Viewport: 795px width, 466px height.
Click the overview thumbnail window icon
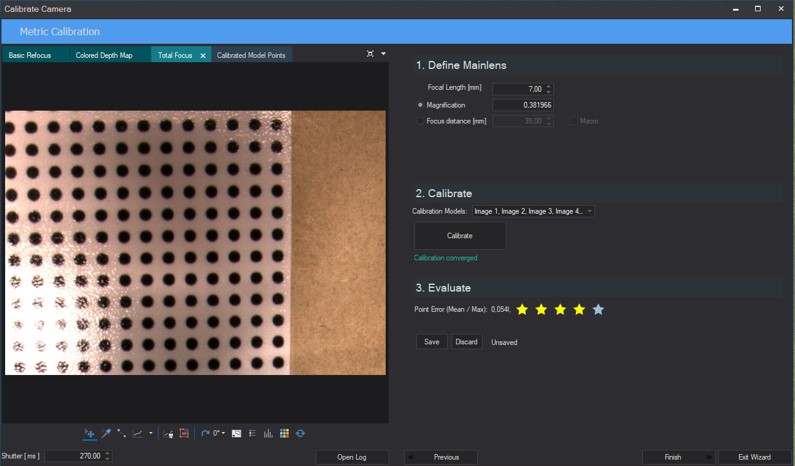[236, 434]
